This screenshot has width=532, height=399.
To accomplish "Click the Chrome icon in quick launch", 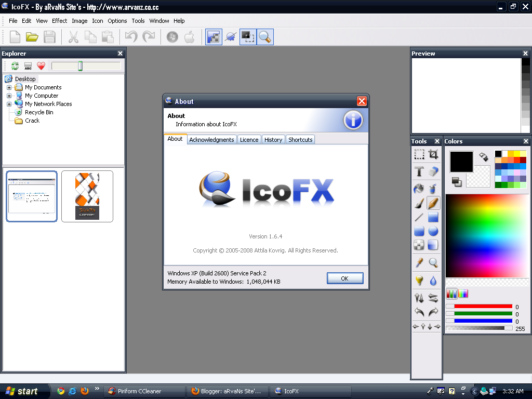I will click(61, 391).
